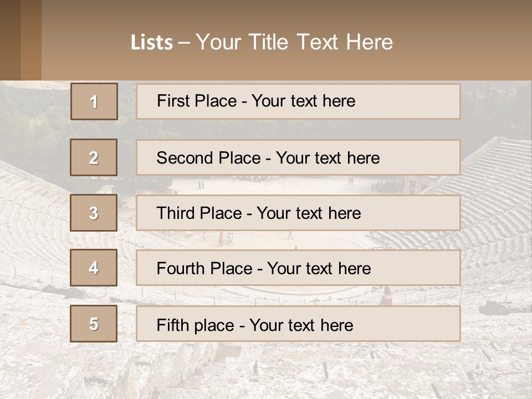
Task: Click the person in red in the photo
Action: [386, 297]
